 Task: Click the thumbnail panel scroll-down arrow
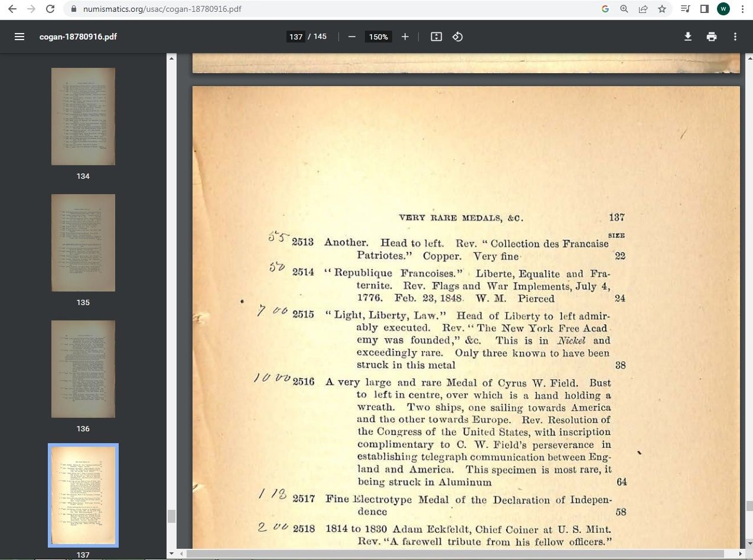click(x=171, y=554)
